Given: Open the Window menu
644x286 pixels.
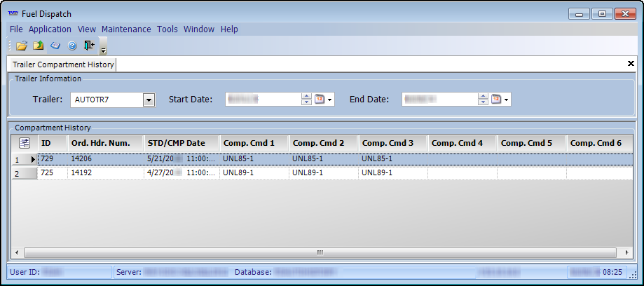Looking at the screenshot, I should pyautogui.click(x=199, y=29).
